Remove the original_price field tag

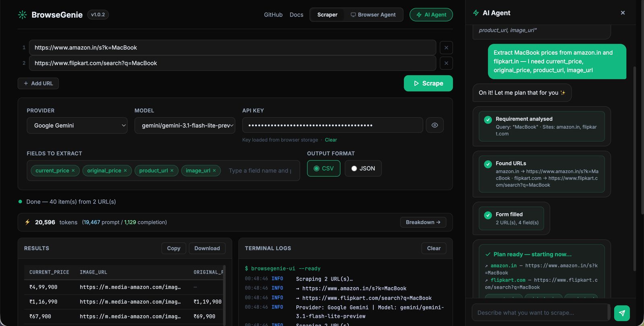pos(125,171)
